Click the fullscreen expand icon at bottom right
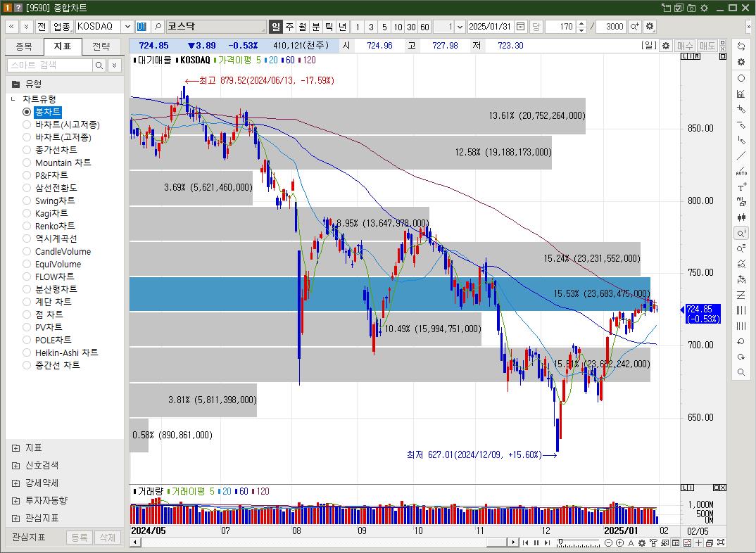This screenshot has width=756, height=553. (x=721, y=543)
